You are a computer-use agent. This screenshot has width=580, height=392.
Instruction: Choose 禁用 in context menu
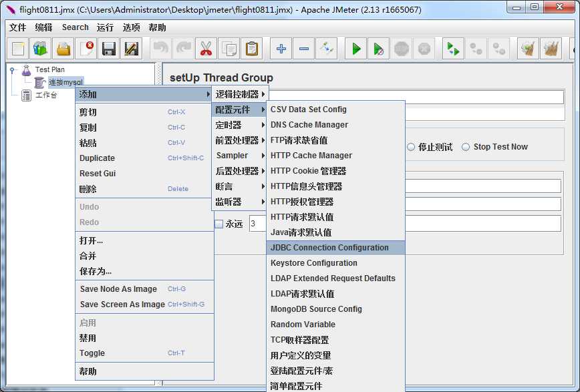[x=144, y=338]
